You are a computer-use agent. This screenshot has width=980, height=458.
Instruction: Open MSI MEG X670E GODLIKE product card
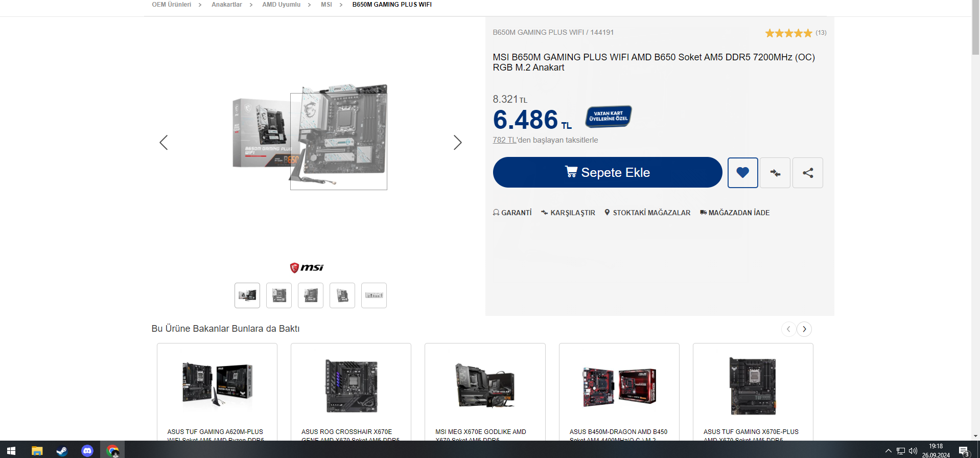coord(485,392)
